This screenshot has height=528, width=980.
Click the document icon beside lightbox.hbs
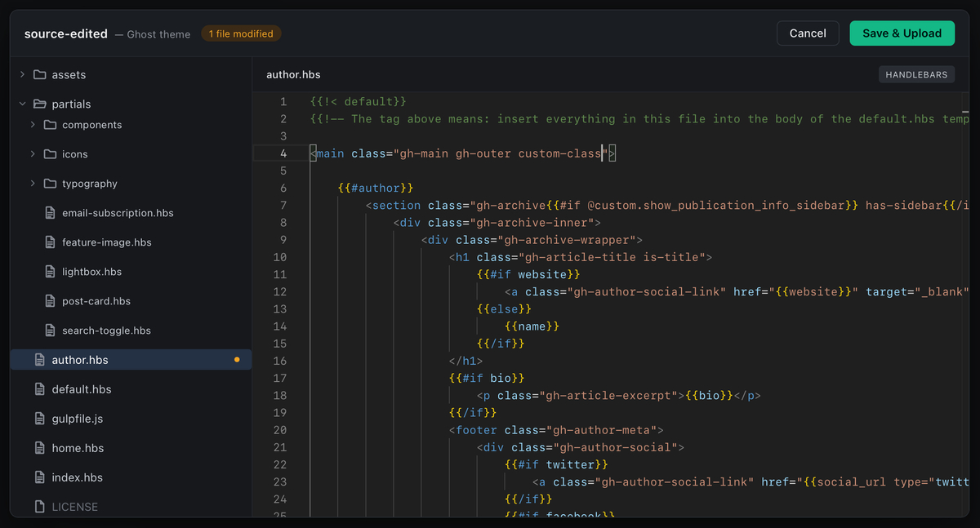click(x=51, y=271)
